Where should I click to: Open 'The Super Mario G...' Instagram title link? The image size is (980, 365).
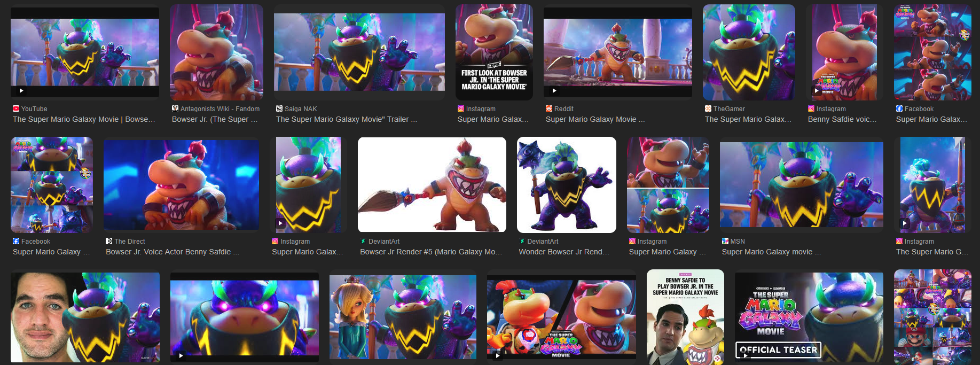[x=932, y=252]
